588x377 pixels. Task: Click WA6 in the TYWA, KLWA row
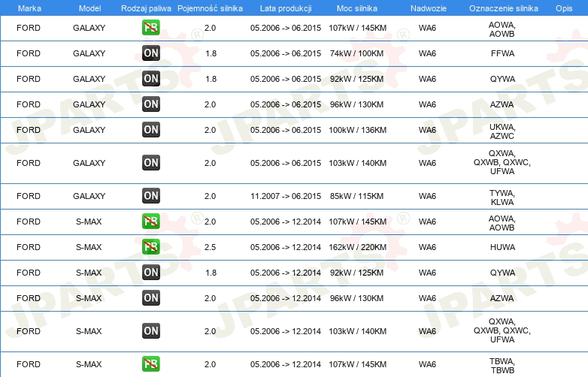[427, 196]
